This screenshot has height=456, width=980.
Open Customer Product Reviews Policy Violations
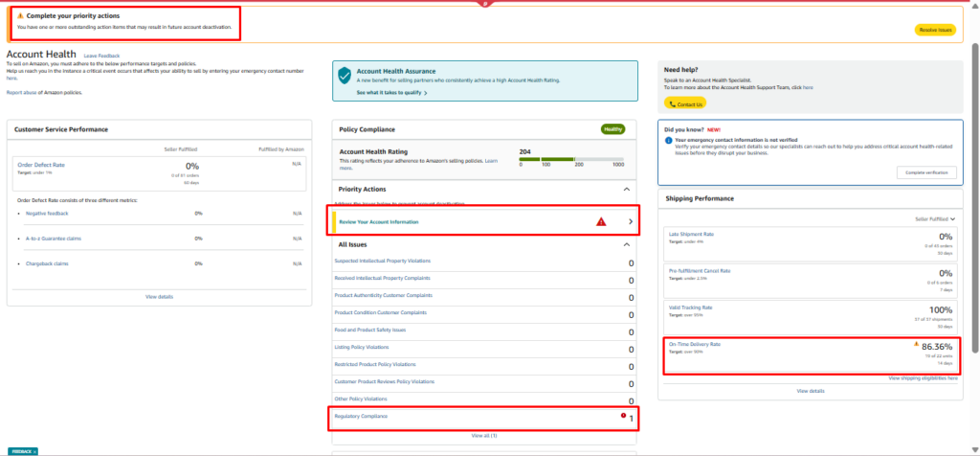click(x=385, y=381)
